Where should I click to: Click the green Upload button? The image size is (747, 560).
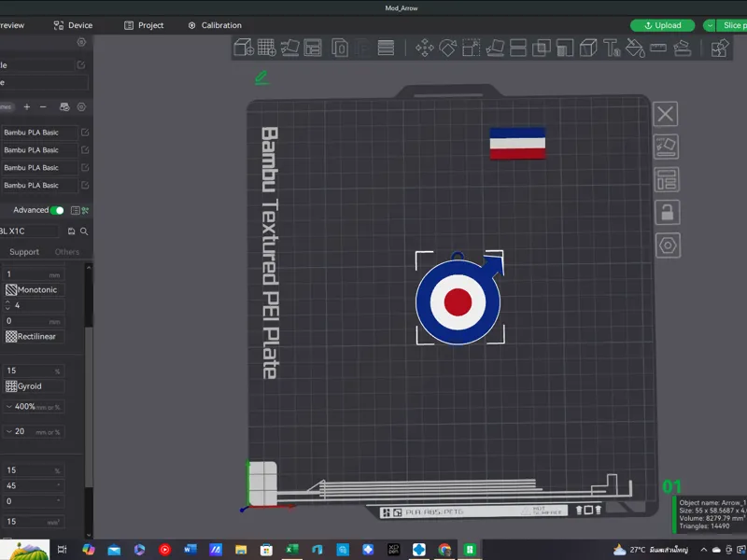coord(662,25)
